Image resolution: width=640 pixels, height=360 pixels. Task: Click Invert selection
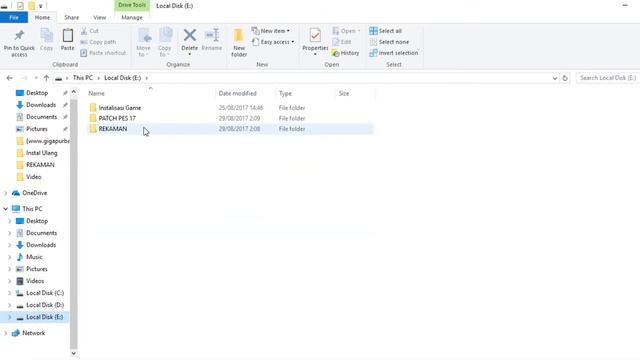(x=394, y=53)
